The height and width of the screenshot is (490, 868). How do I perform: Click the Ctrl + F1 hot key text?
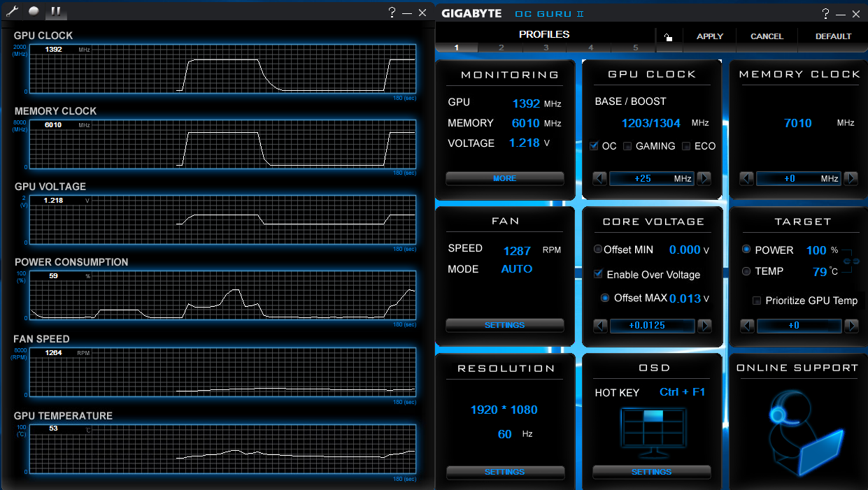coord(683,391)
